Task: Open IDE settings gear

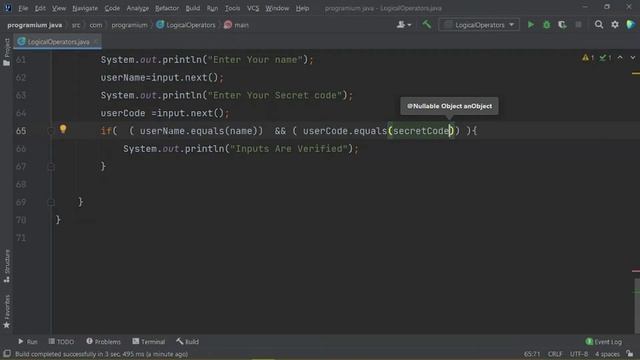Action: (x=615, y=25)
